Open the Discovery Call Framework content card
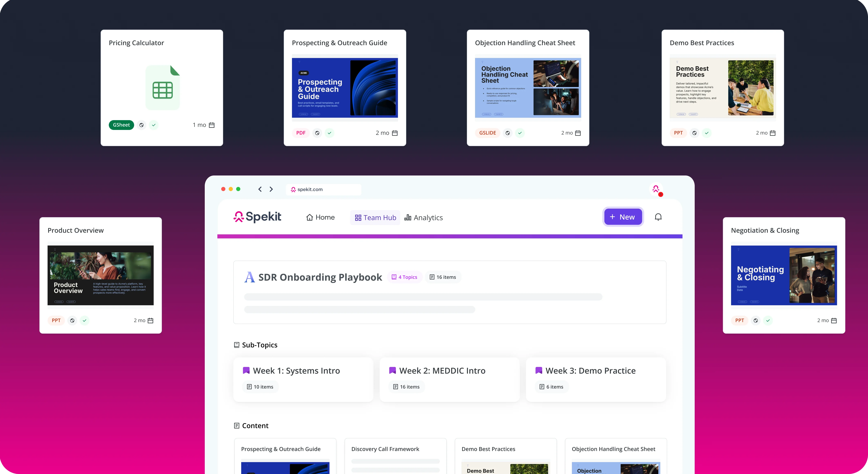The width and height of the screenshot is (868, 474). (x=395, y=456)
